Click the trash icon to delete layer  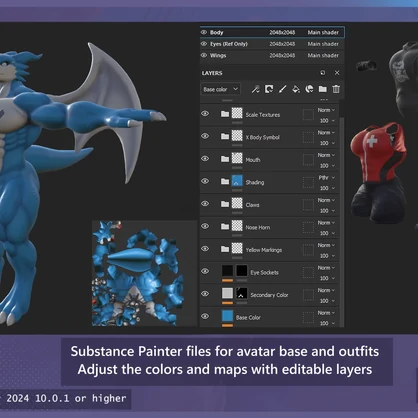click(x=336, y=89)
